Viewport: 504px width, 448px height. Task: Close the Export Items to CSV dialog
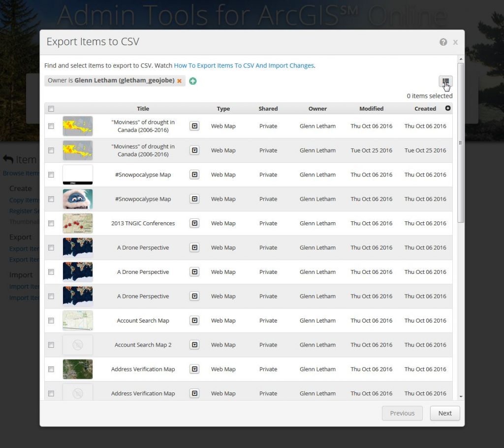tap(455, 42)
